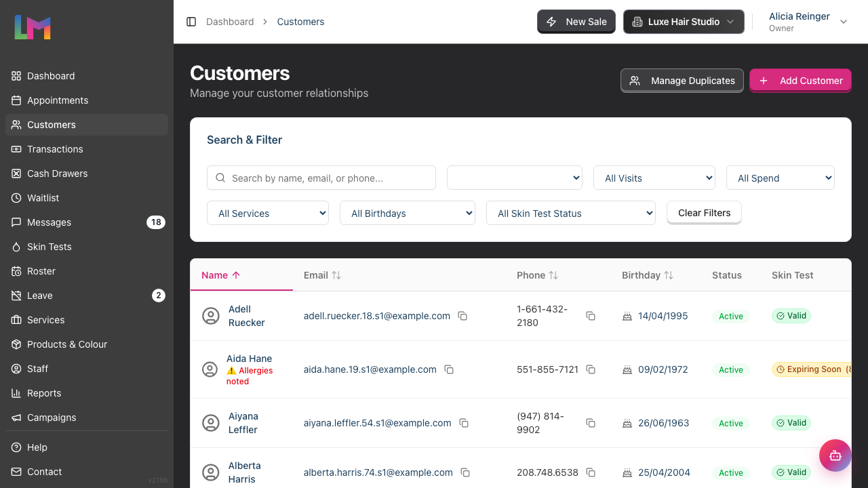Screen dimensions: 868x488
Task: Open Messages with 18 badge
Action: coord(87,222)
